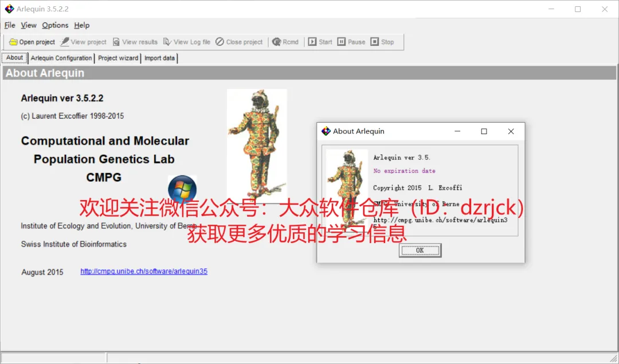Maximize the main Arlequin window

click(578, 9)
